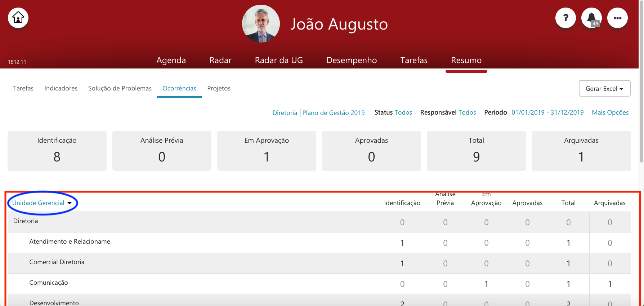
Task: Select the Comunicação row
Action: tap(319, 284)
